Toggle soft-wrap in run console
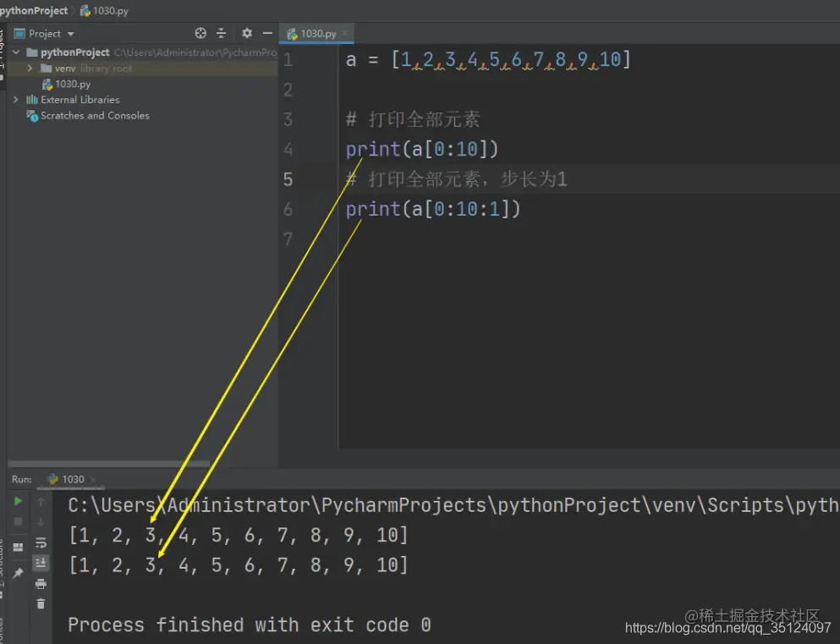The image size is (840, 644). click(x=41, y=542)
